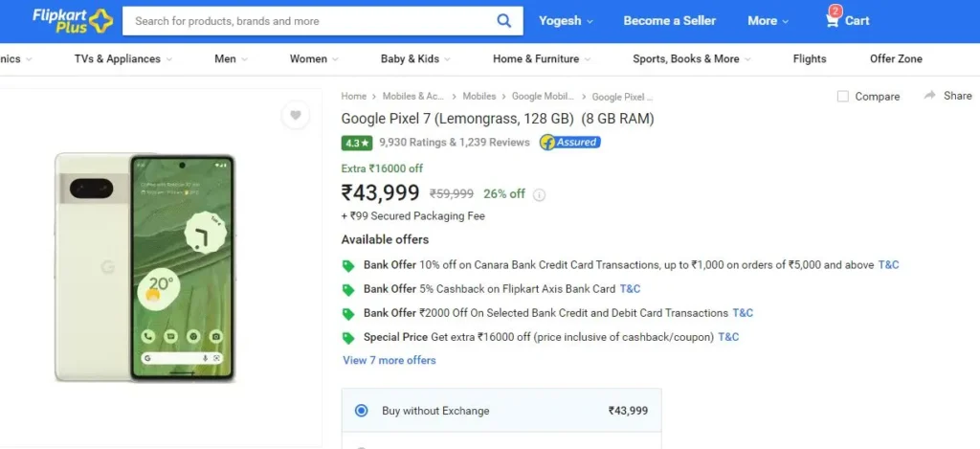Expand TVs & Appliances category menu
The width and height of the screenshot is (980, 449).
click(123, 58)
